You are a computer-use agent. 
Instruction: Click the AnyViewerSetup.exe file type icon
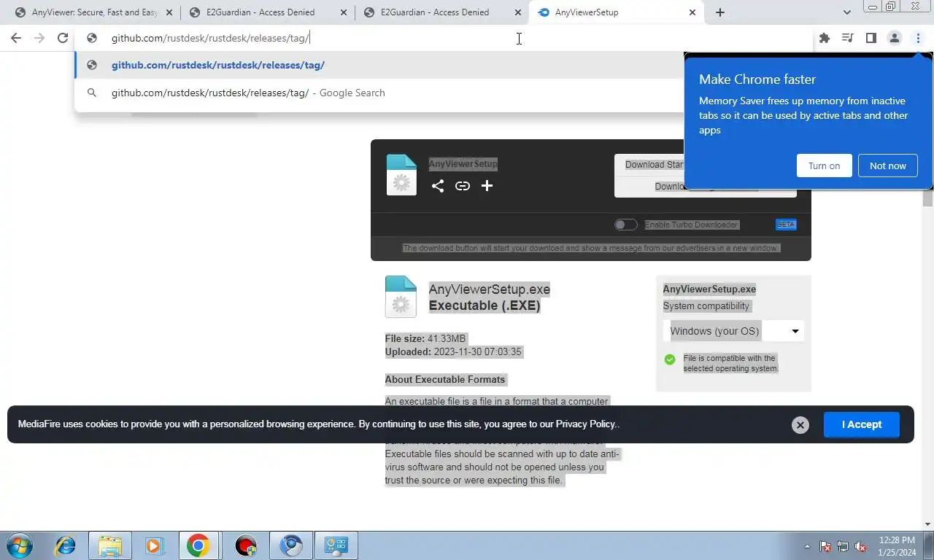(x=401, y=297)
